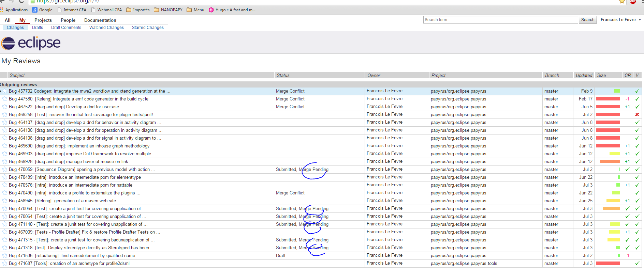644x269 pixels.
Task: Click the Outgoing reviews section header
Action: click(18, 84)
